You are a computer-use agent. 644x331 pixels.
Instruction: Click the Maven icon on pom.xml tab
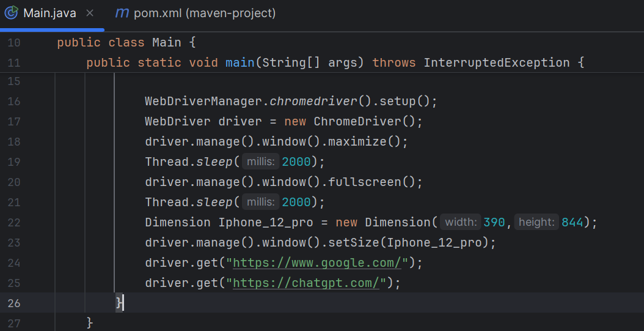pos(122,13)
